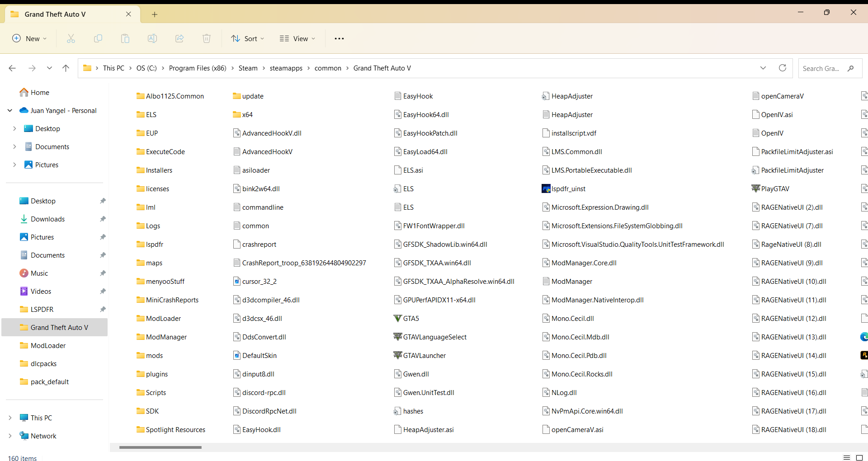Screen dimensions: 868x461
Task: Refresh the current folder view
Action: 783,68
